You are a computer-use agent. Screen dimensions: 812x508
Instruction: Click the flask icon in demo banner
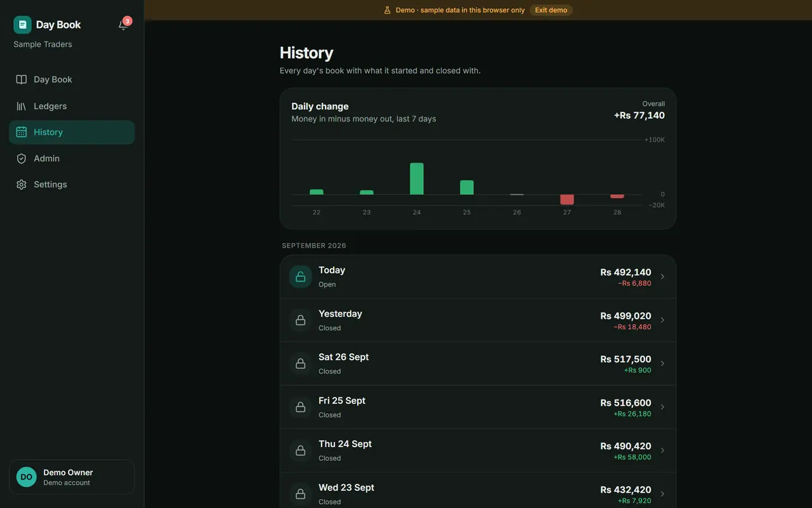387,10
